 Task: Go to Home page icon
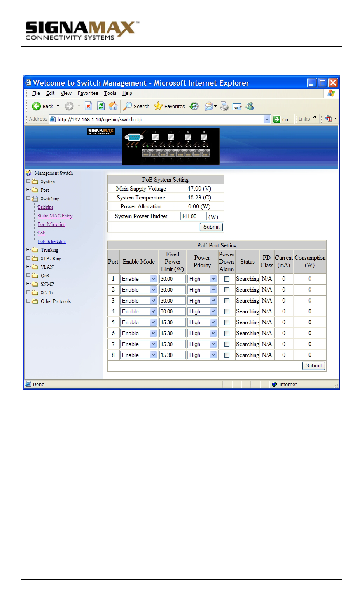coord(113,106)
